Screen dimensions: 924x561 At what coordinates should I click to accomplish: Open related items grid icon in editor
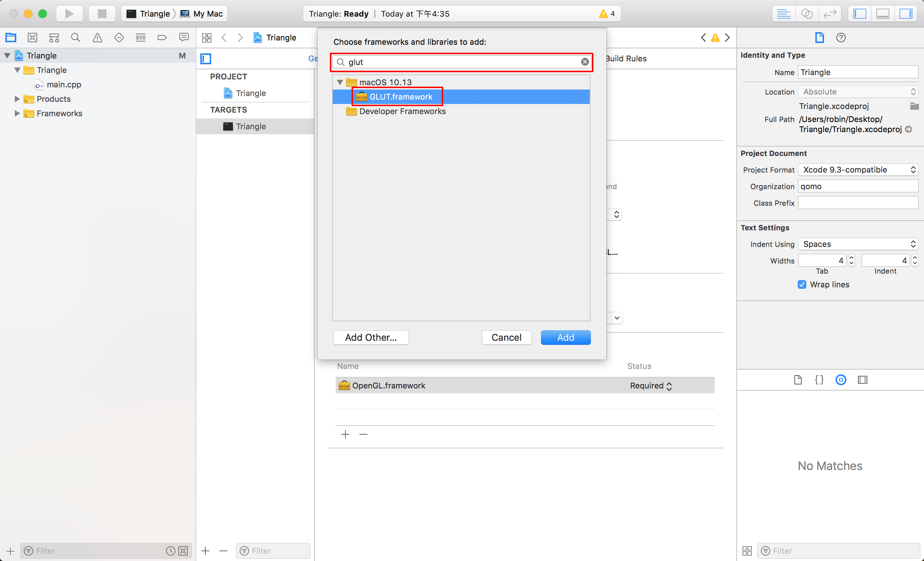click(x=206, y=38)
